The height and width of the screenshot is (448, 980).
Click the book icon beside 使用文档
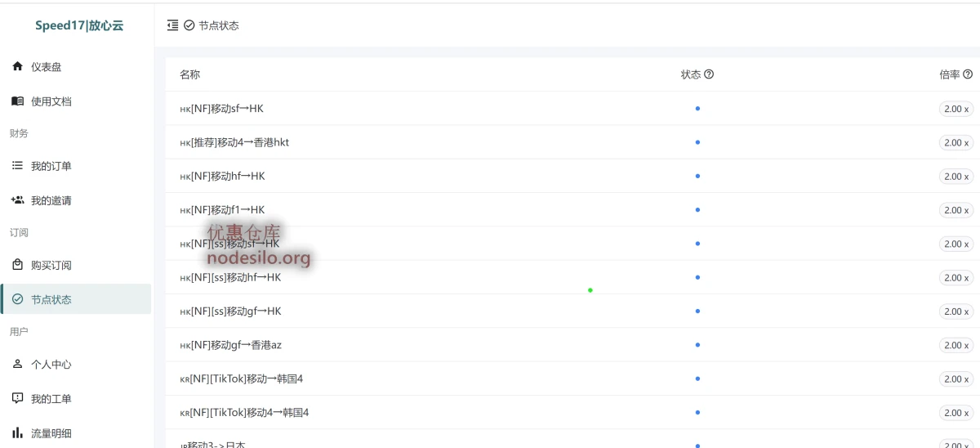[17, 101]
